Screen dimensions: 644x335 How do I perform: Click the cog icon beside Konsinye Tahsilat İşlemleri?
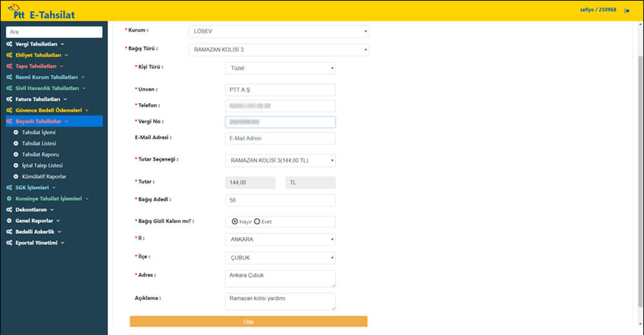[x=9, y=199]
